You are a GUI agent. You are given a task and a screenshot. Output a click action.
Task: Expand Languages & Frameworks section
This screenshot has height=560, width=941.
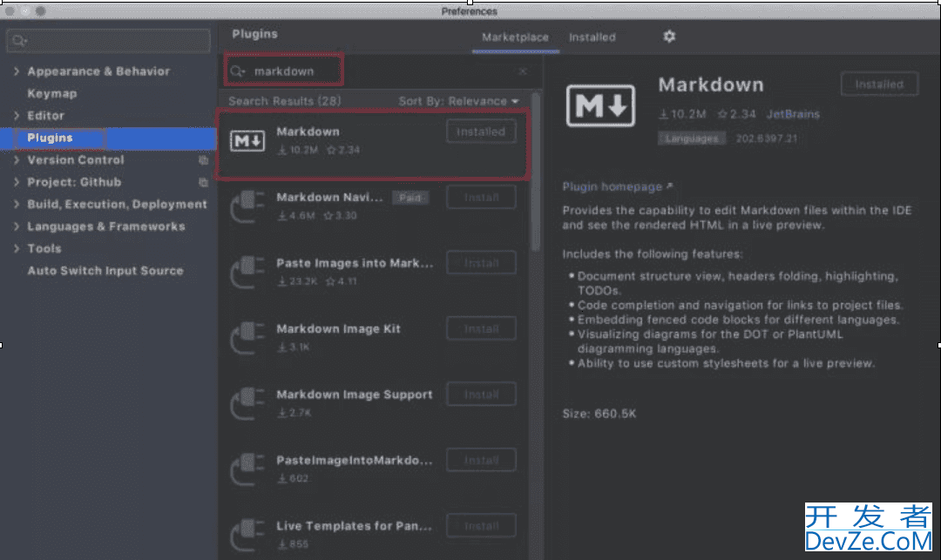[17, 226]
